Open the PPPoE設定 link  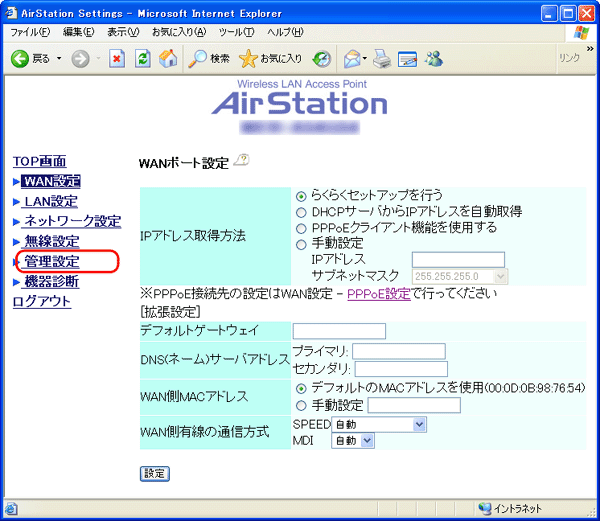379,294
